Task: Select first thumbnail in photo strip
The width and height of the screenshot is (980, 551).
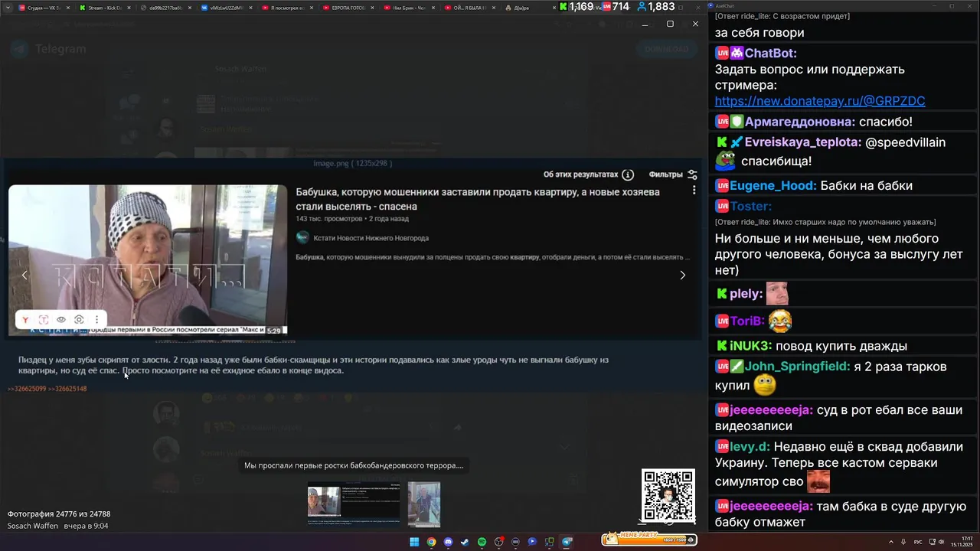Action: click(354, 504)
